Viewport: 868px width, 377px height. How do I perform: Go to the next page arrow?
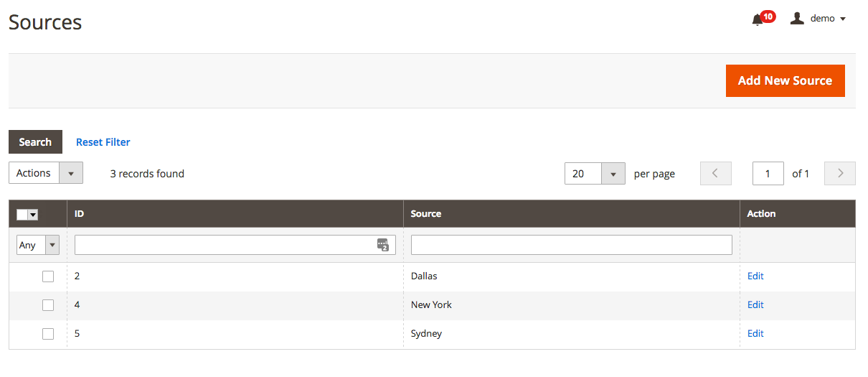point(840,174)
